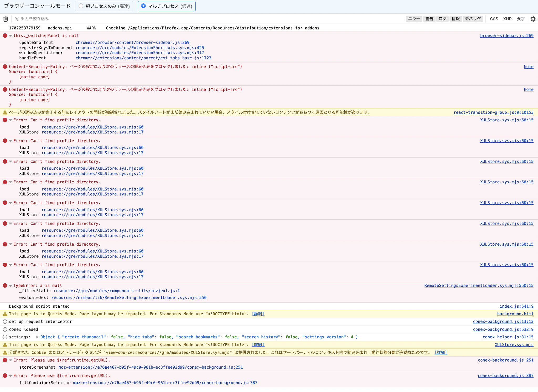Toggle the デバッグ filter button
Image resolution: width=538 pixels, height=392 pixels.
[473, 19]
